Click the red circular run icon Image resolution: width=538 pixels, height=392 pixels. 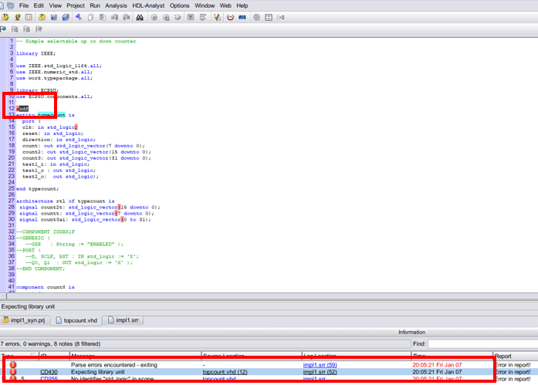pos(230,17)
